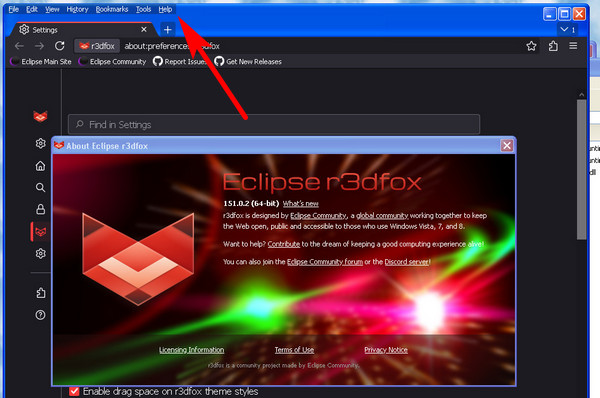Go forward with the forward arrow
Viewport: 600px width, 398px height.
(x=39, y=46)
